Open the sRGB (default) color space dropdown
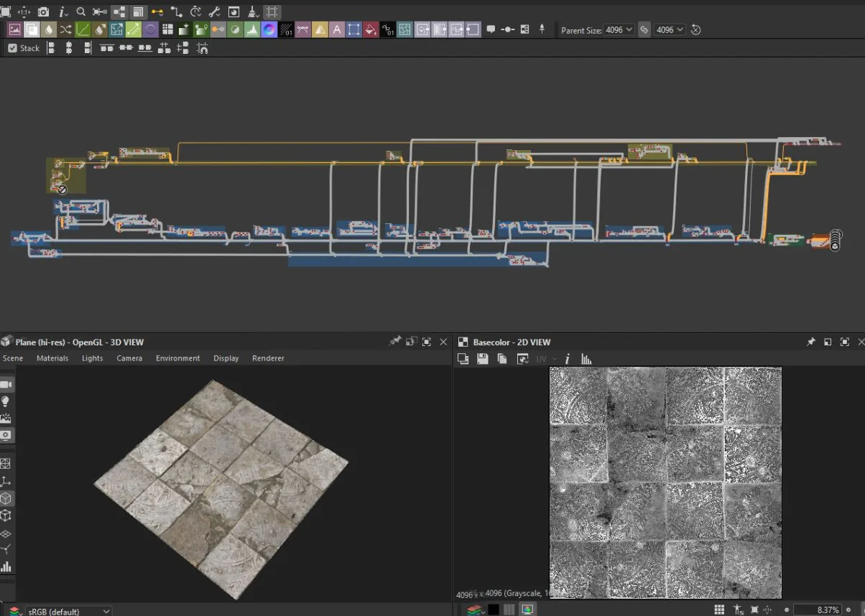 (68, 611)
